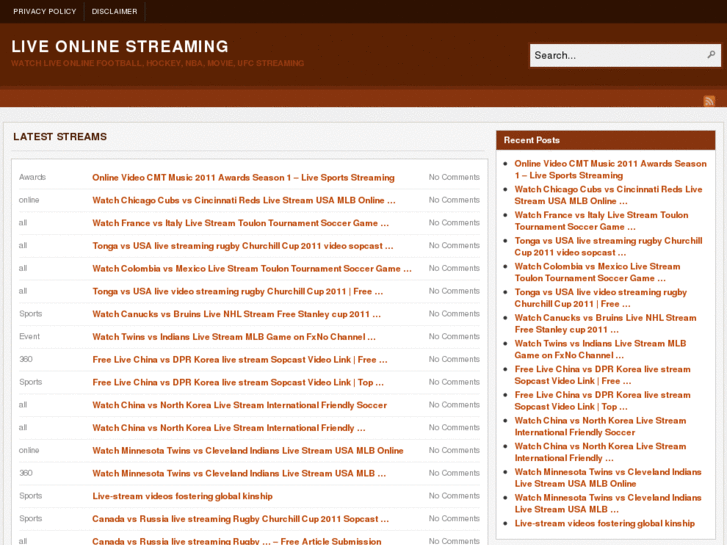Image resolution: width=727 pixels, height=545 pixels.
Task: Open Live-stream videos fostering global kinship in Recent Posts
Action: click(605, 523)
